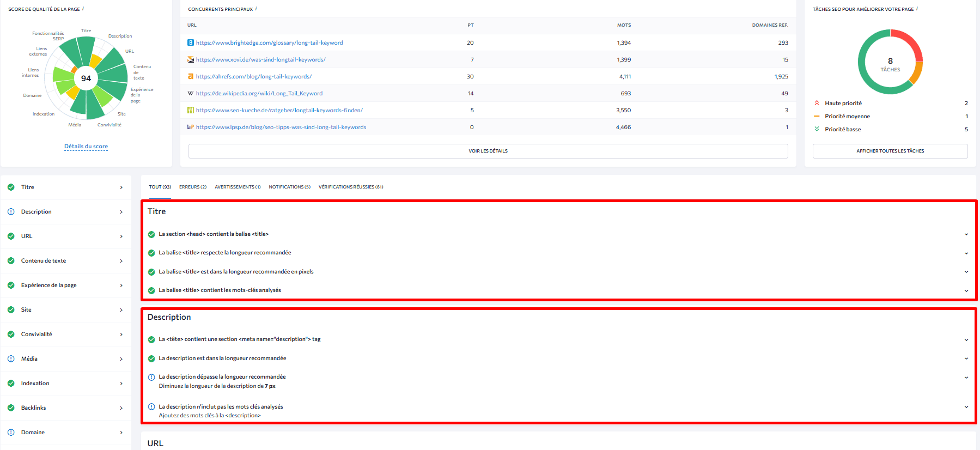This screenshot has width=980, height=450.
Task: Open the Détails du score link
Action: 86,146
